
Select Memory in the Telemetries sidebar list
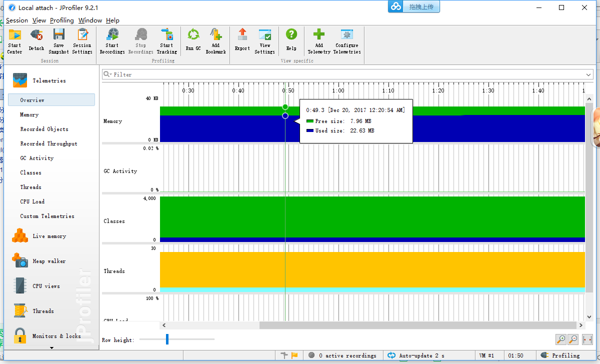(29, 114)
